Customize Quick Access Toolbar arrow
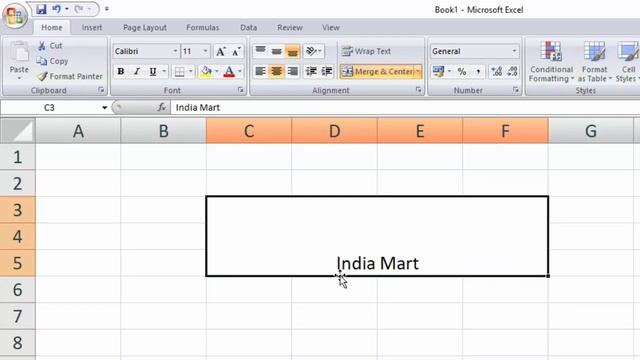 pyautogui.click(x=107, y=9)
